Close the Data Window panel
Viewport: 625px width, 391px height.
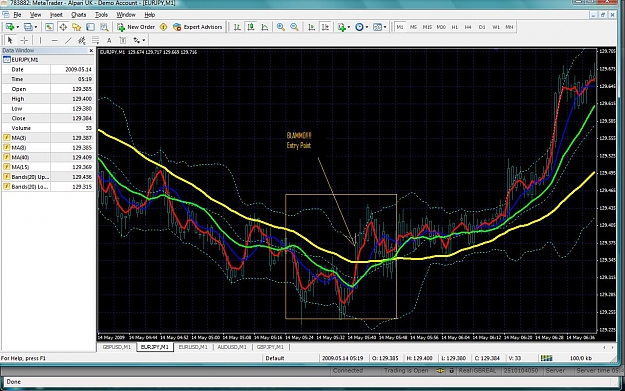click(91, 51)
